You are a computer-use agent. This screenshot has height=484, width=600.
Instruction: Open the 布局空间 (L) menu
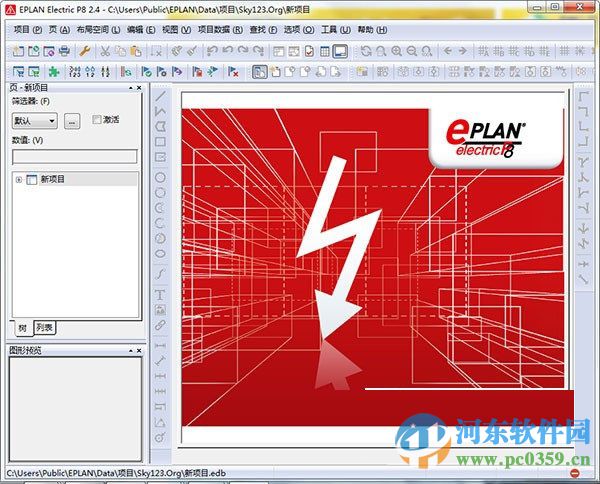[98, 30]
